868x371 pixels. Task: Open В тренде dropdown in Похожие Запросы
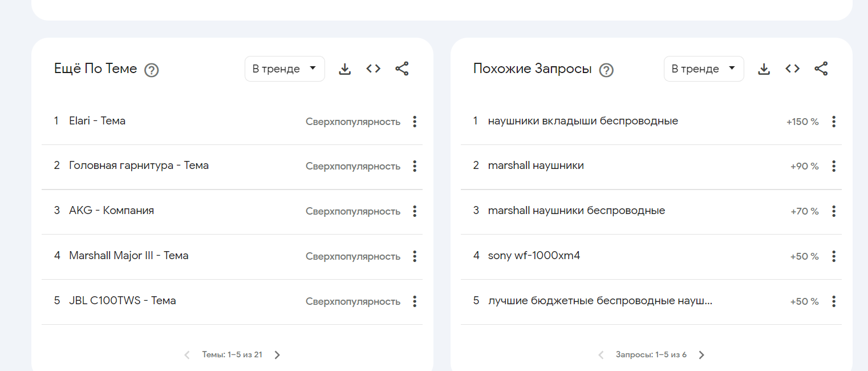[x=704, y=69]
